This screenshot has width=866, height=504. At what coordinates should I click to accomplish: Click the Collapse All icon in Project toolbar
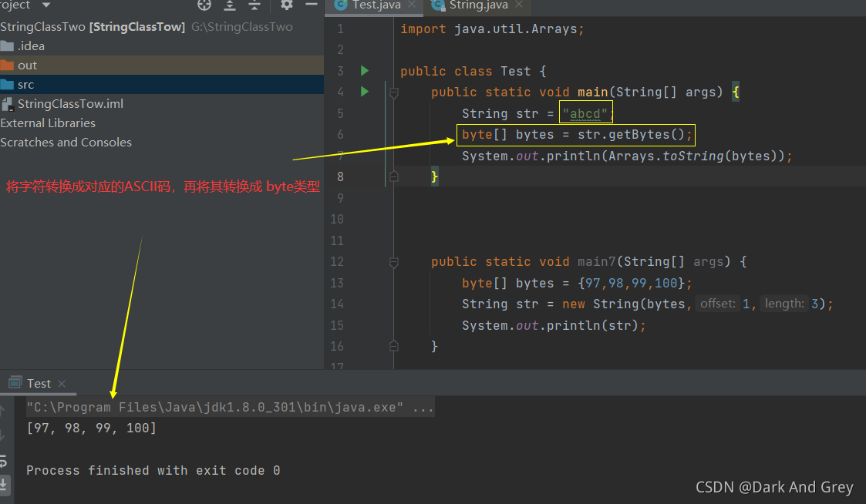(254, 5)
